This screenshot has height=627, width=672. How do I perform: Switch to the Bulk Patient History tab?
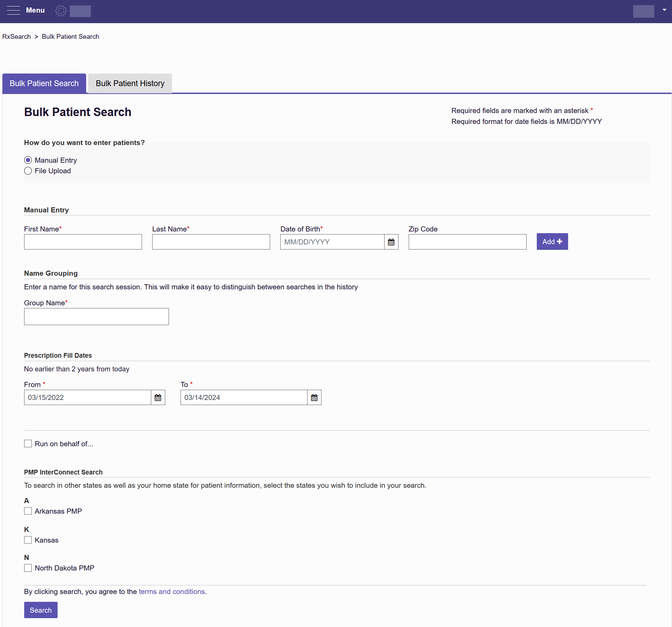[x=130, y=83]
